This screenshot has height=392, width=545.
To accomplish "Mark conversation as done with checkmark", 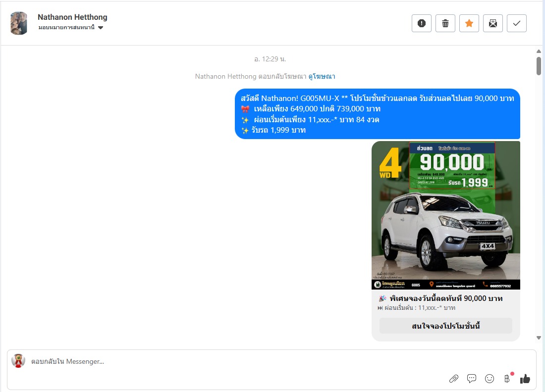I will click(517, 23).
